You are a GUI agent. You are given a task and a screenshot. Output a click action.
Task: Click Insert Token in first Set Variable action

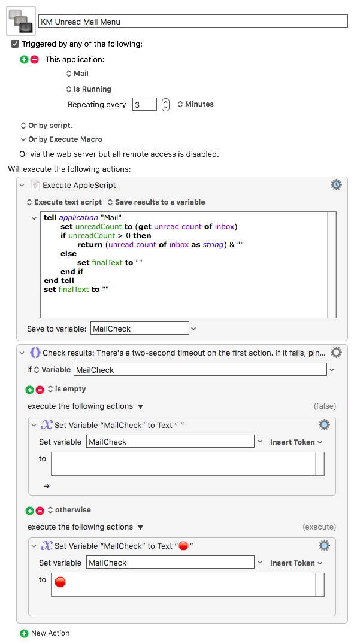click(x=296, y=442)
